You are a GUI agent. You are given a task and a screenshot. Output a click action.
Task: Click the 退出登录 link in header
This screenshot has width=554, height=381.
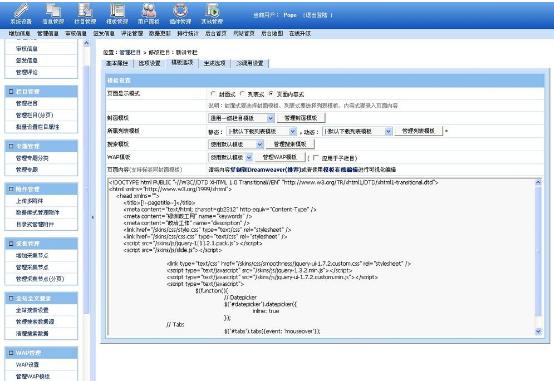317,15
